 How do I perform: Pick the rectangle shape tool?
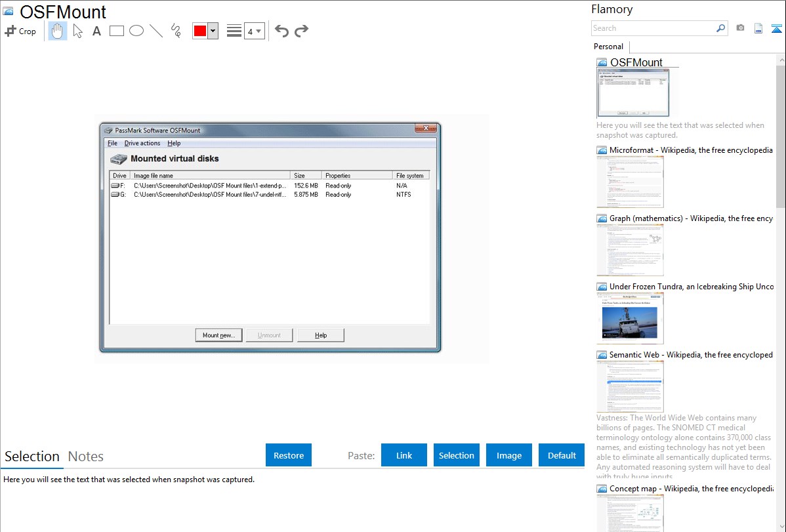117,31
